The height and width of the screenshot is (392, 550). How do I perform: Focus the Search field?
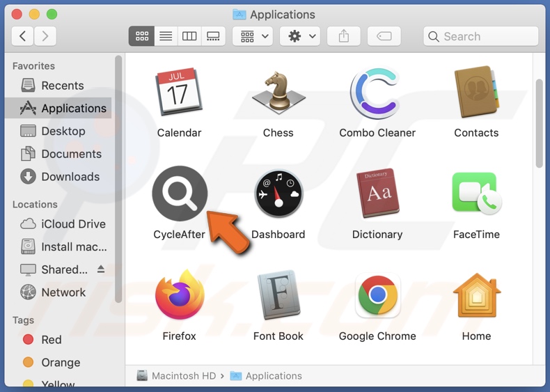[481, 36]
